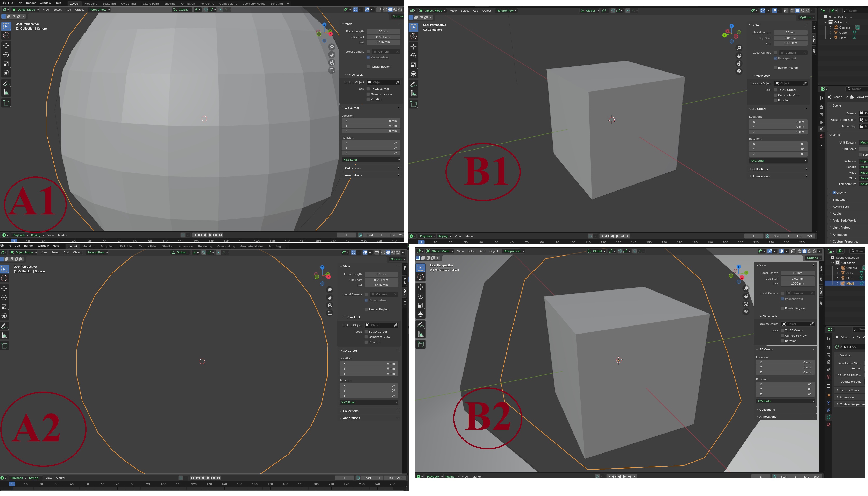Open XYZ Euler rotation dropdown in panel A1

coord(371,160)
